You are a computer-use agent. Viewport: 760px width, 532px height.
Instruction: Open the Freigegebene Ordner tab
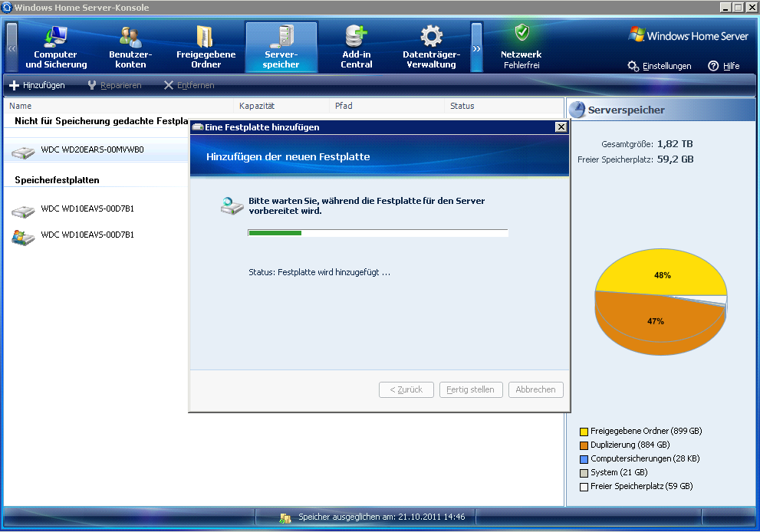click(206, 47)
